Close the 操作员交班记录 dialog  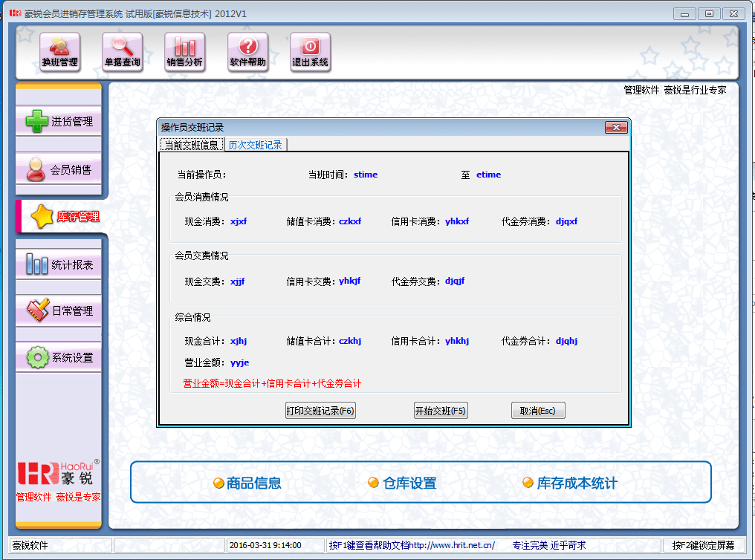(x=615, y=128)
